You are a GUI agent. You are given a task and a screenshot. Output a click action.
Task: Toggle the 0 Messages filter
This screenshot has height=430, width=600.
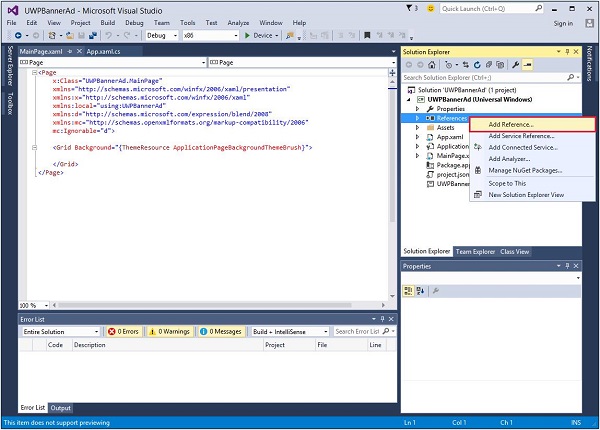[219, 331]
